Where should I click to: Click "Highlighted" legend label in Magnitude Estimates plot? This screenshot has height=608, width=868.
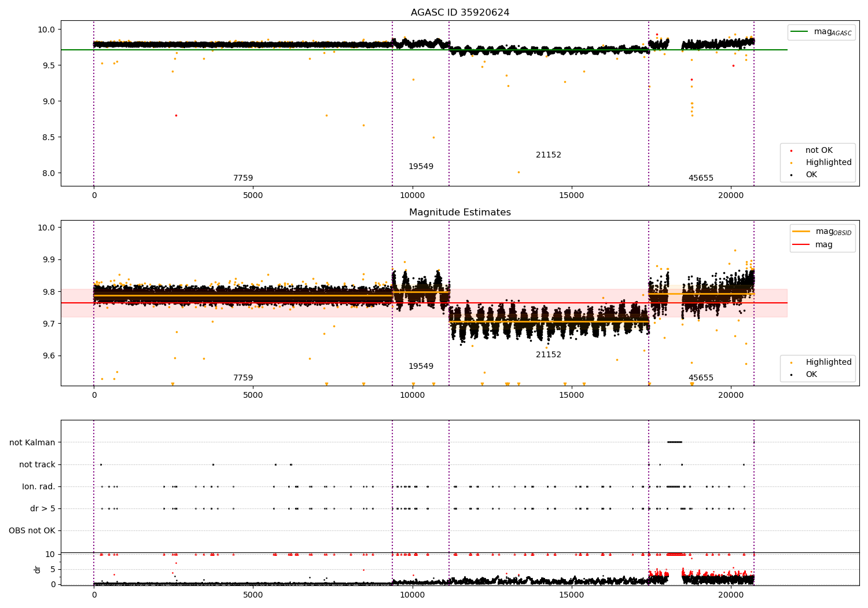point(829,362)
